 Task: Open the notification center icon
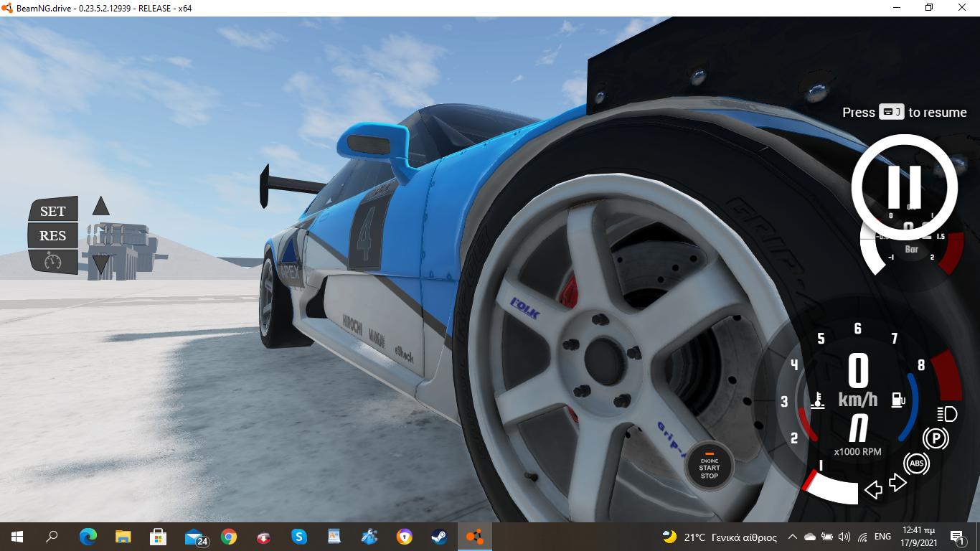(x=957, y=537)
